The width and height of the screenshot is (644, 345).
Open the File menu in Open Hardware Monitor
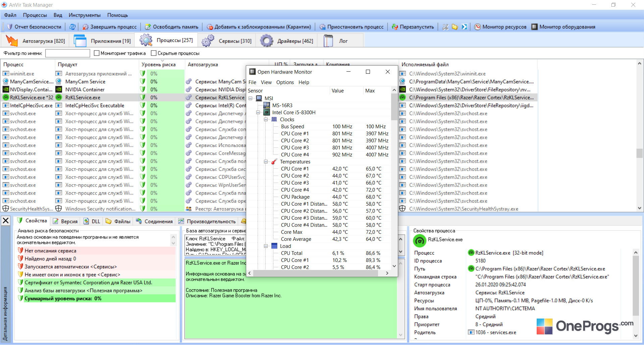click(x=252, y=82)
